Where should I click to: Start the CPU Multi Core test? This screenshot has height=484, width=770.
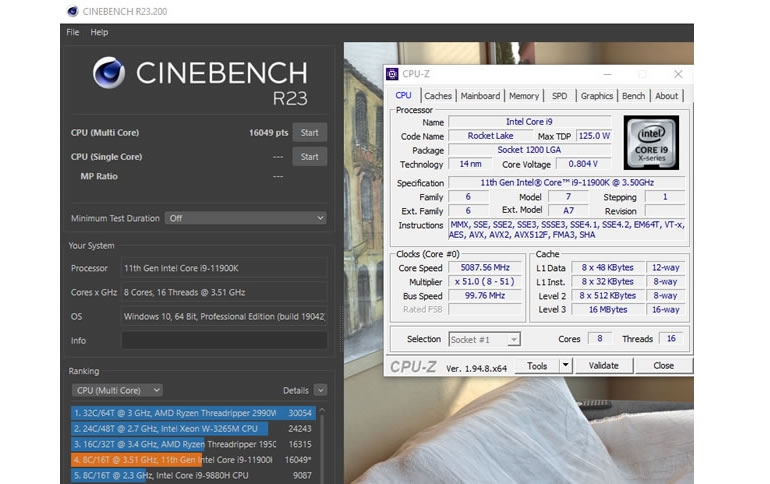tap(309, 133)
